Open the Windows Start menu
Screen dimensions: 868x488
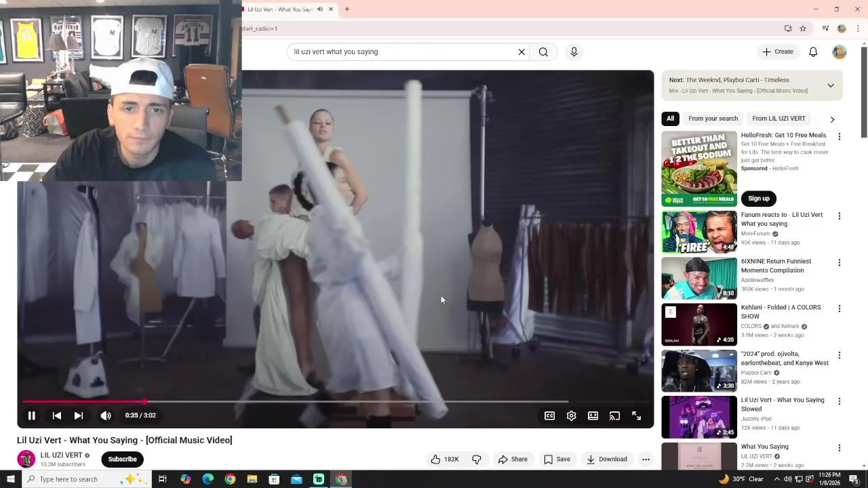10,479
